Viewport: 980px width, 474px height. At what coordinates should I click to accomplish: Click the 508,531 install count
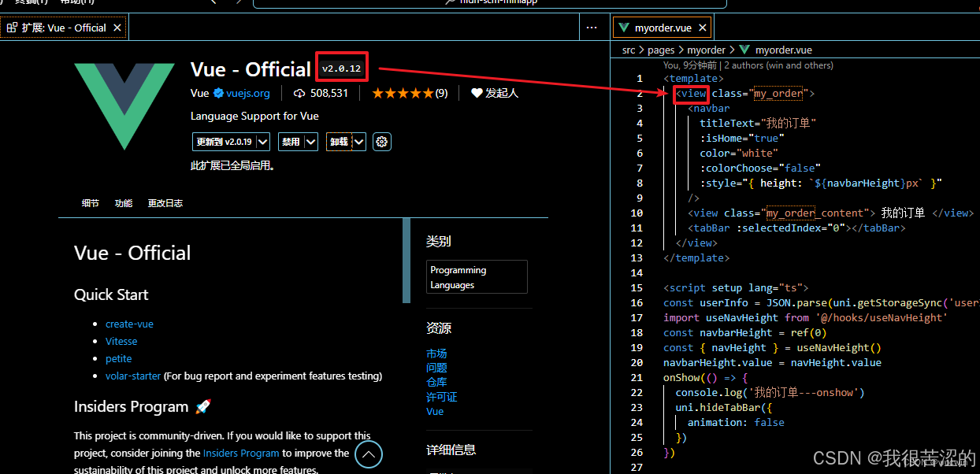321,93
